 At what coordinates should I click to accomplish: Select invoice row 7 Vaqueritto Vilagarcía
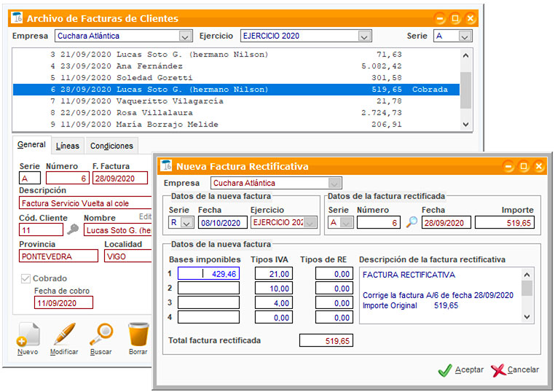(x=236, y=101)
